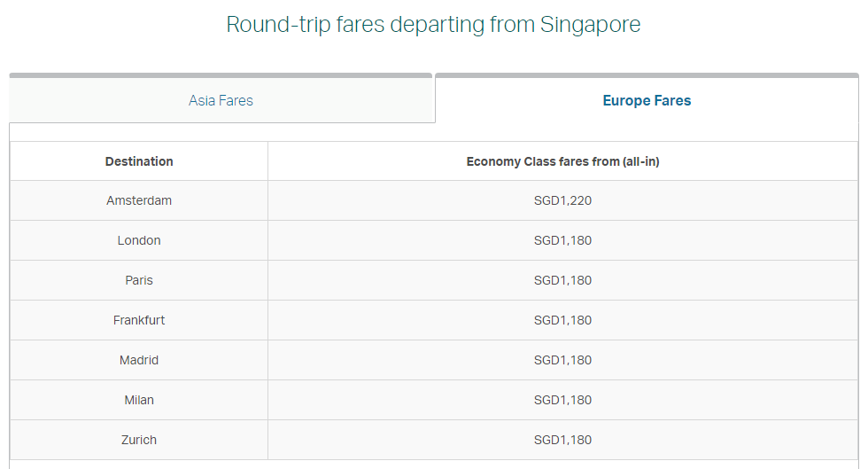Click the Amsterdam destination cell
This screenshot has width=868, height=469.
coord(139,200)
